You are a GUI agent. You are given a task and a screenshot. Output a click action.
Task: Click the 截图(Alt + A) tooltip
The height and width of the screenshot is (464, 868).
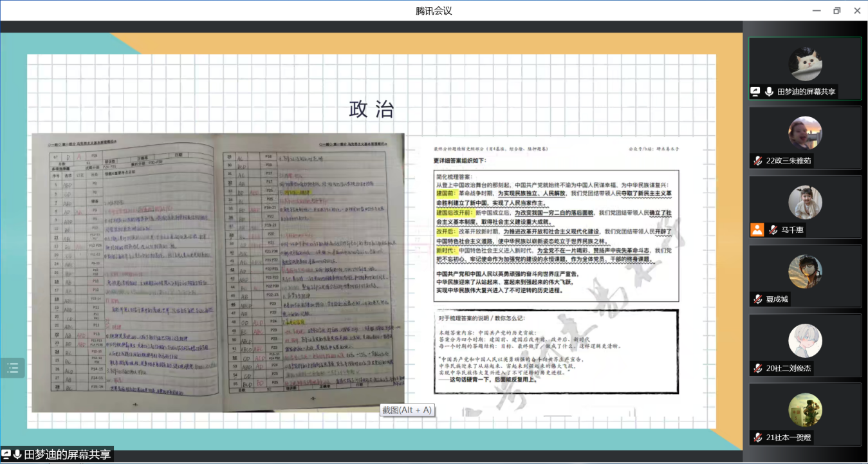(x=407, y=410)
